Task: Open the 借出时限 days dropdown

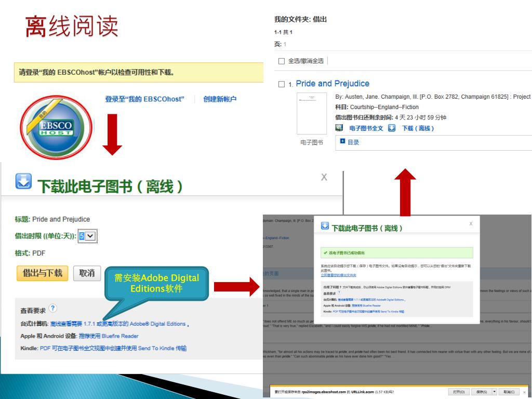Action: (90, 236)
